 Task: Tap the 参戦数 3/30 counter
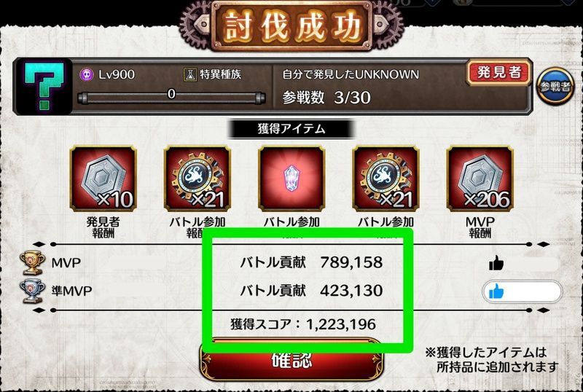click(x=326, y=98)
